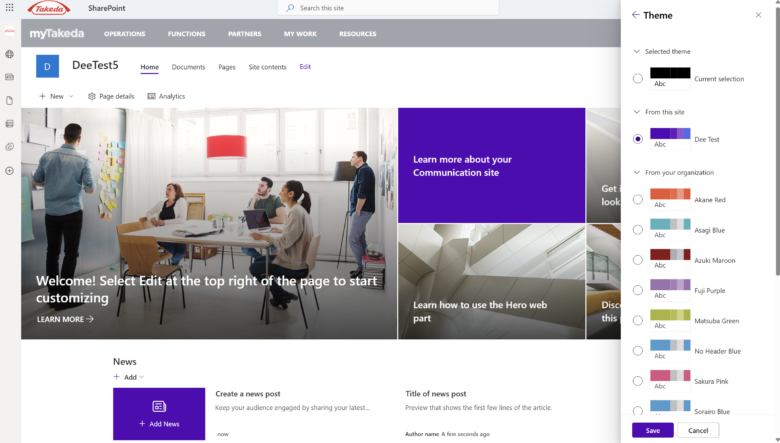Select the Current selection theme radio
Screen dimensions: 780x443
[638, 79]
